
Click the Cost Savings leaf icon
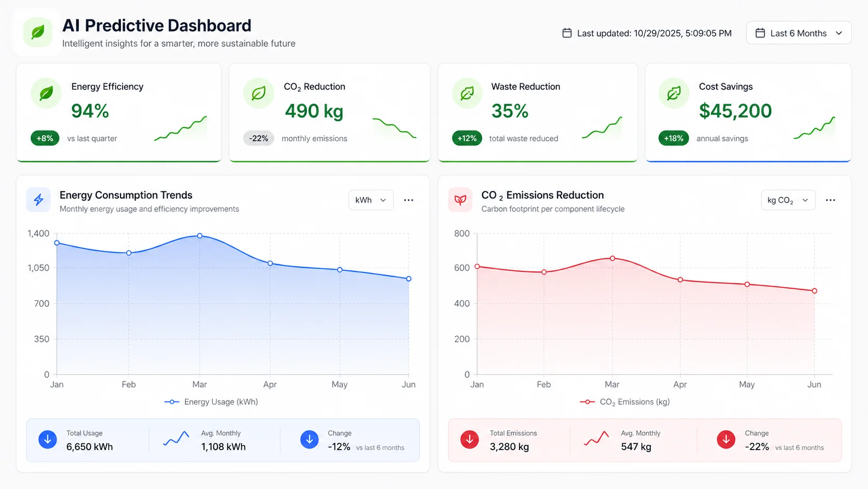tap(673, 94)
